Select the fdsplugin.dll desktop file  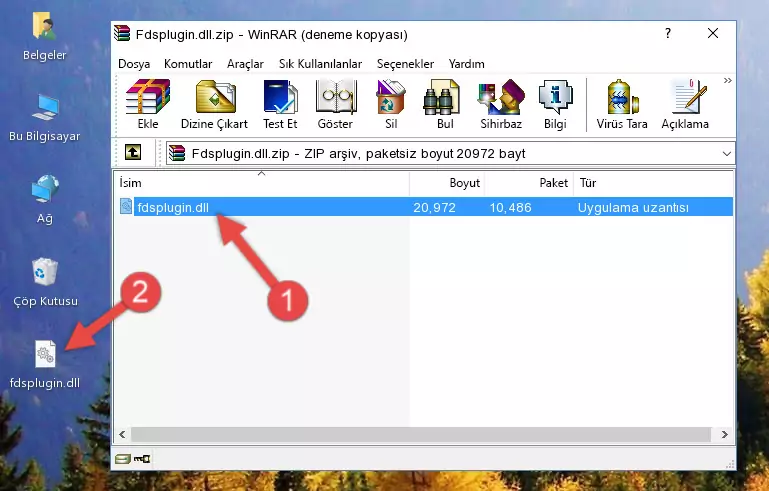pyautogui.click(x=45, y=364)
